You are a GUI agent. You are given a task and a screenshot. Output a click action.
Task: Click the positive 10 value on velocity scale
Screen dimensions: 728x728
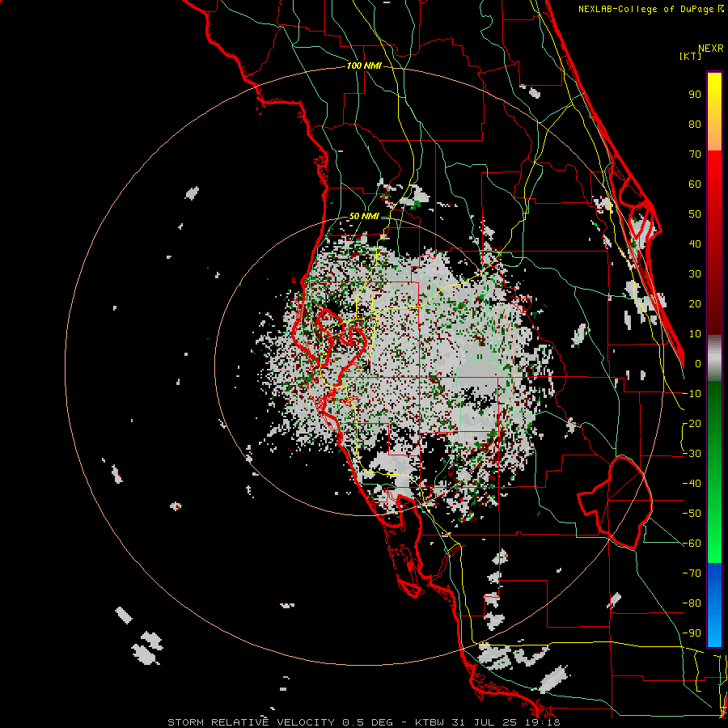tap(695, 334)
